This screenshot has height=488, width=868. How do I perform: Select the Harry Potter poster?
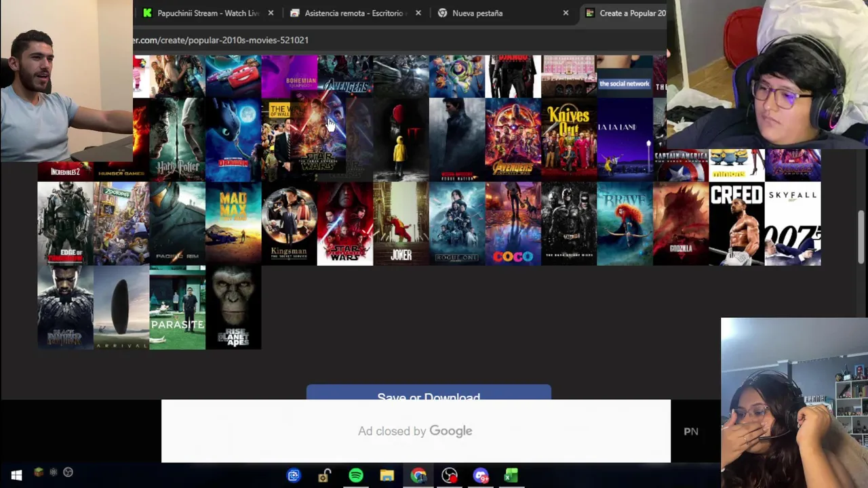(177, 140)
